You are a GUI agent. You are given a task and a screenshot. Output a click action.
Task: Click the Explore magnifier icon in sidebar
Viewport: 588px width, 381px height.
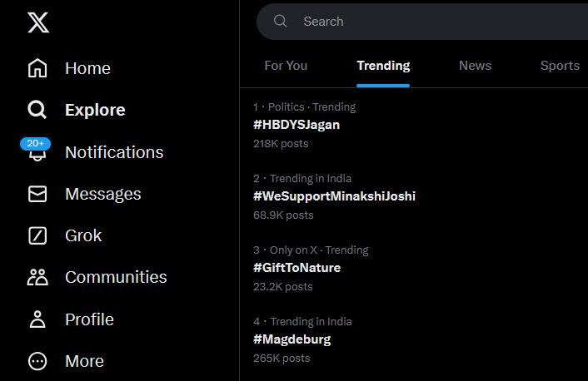coord(37,110)
